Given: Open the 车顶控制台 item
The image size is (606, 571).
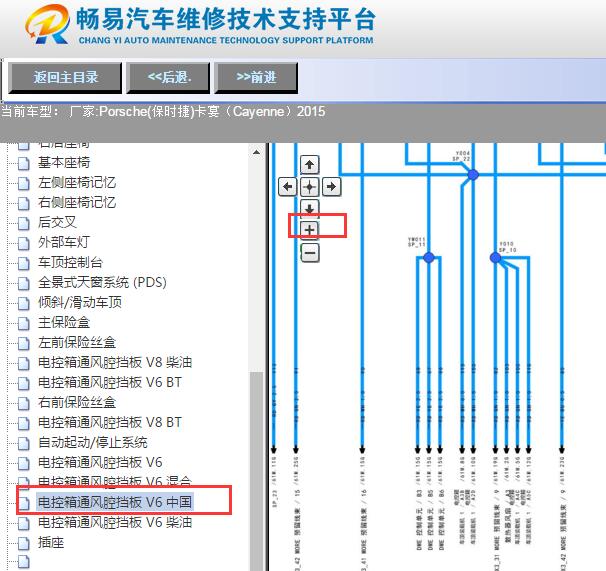Looking at the screenshot, I should point(70,262).
